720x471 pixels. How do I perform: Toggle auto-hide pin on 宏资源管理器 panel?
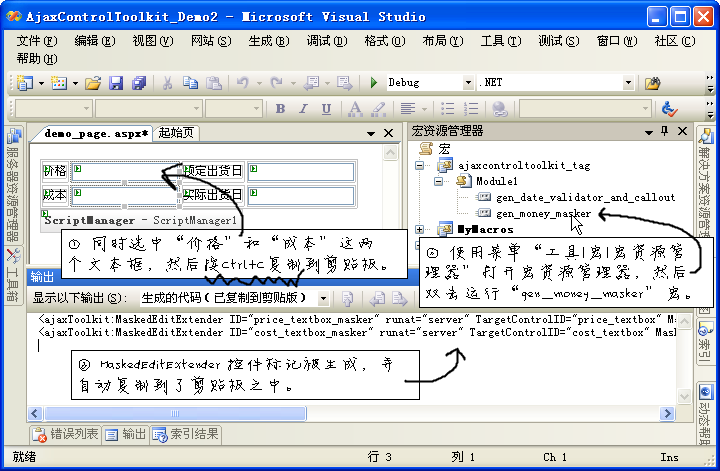(x=662, y=131)
